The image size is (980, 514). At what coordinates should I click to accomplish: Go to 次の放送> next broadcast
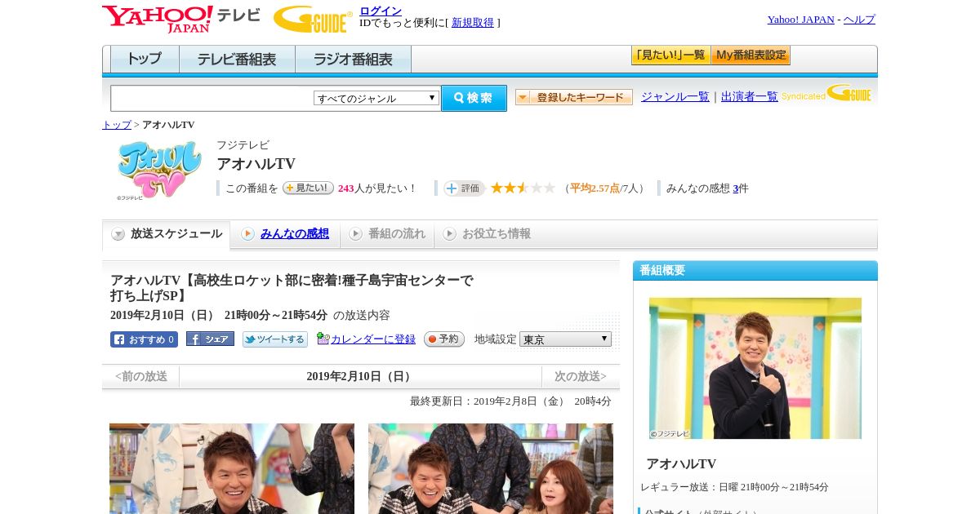coord(581,377)
